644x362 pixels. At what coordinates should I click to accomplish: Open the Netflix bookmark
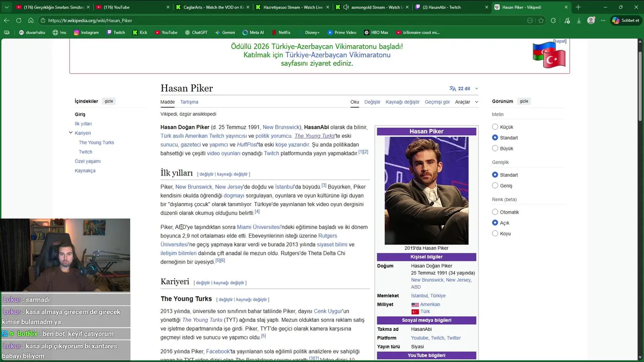click(x=281, y=32)
